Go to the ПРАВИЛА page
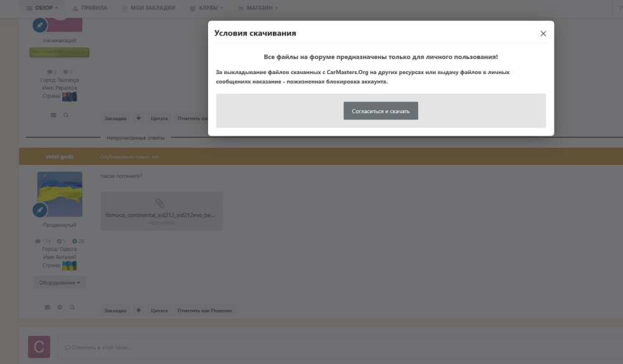 (94, 8)
